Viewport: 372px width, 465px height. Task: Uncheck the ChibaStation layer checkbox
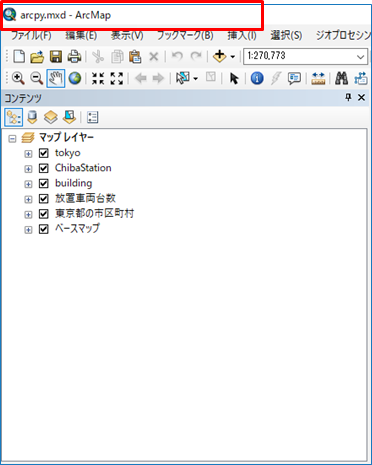(x=44, y=168)
